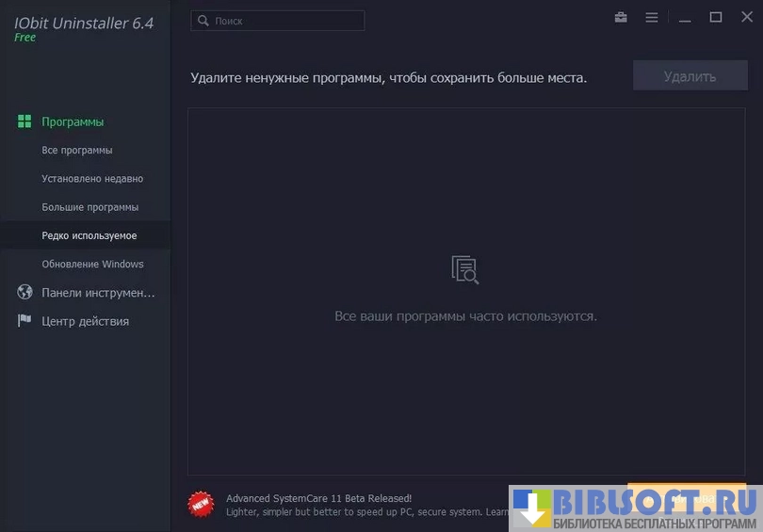Select the Редко используемое category
Screen dimensions: 763x532
tap(89, 235)
